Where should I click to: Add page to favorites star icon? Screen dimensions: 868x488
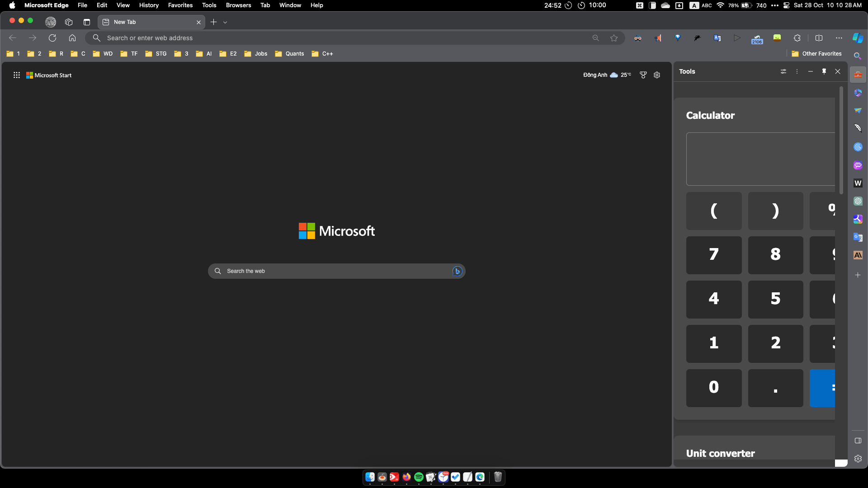(x=613, y=38)
